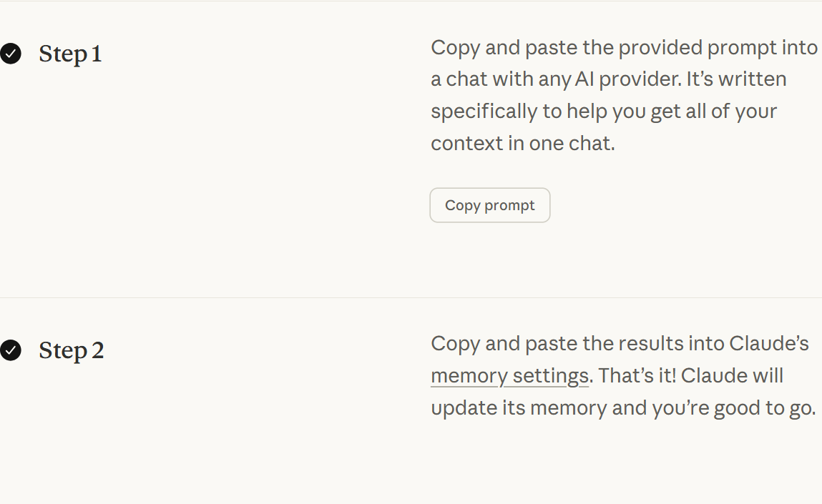Click the numeral "2" in the Step 2 heading
822x504 pixels.
(x=97, y=351)
